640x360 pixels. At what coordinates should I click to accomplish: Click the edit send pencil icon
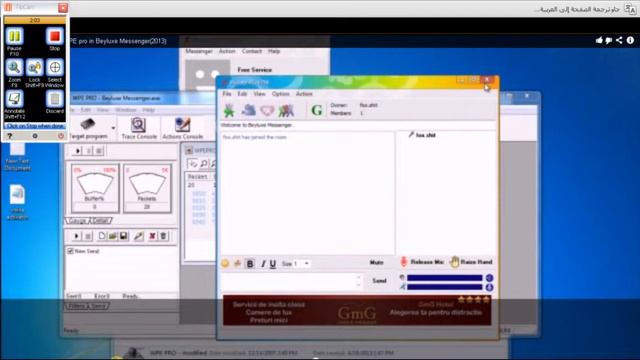pos(139,236)
